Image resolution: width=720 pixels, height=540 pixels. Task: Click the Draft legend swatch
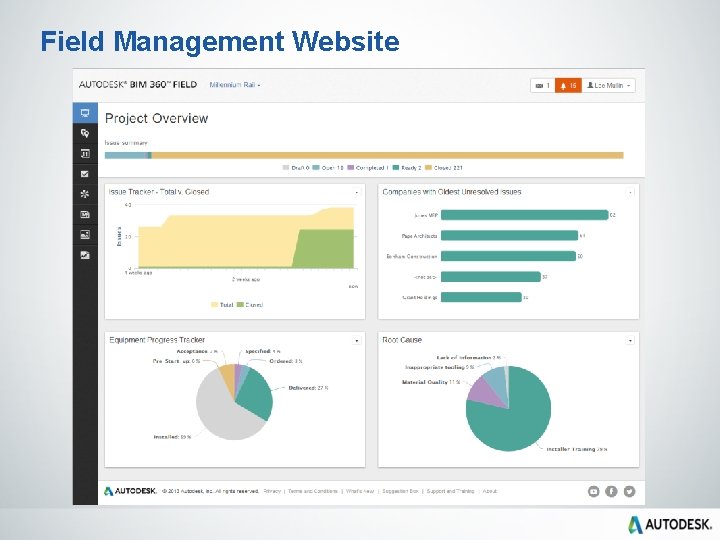pos(286,168)
